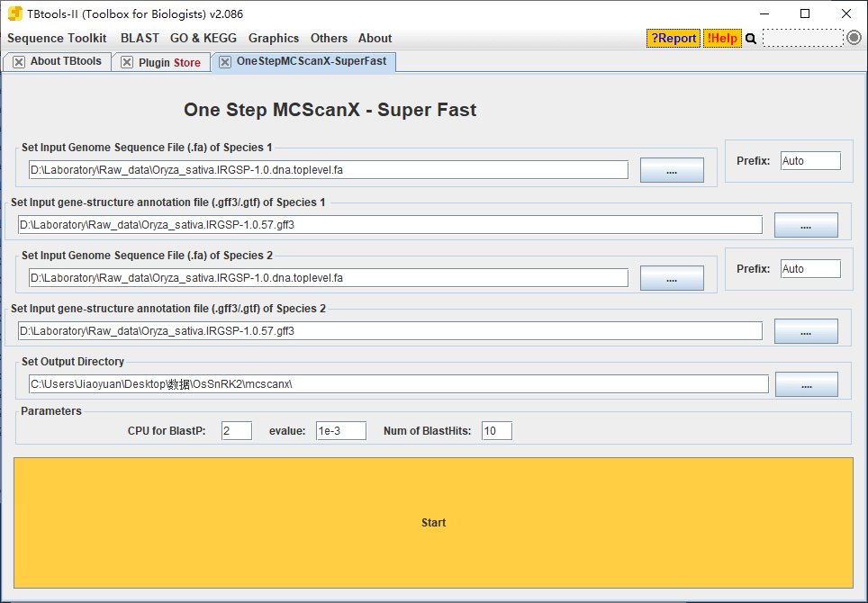Open the BLAST menu
The width and height of the screenshot is (868, 603).
tap(140, 38)
